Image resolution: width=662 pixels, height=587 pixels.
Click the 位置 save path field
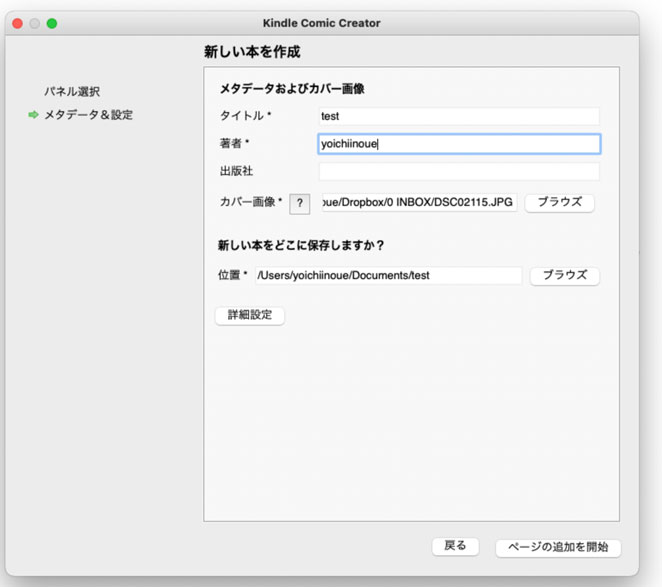(x=389, y=275)
